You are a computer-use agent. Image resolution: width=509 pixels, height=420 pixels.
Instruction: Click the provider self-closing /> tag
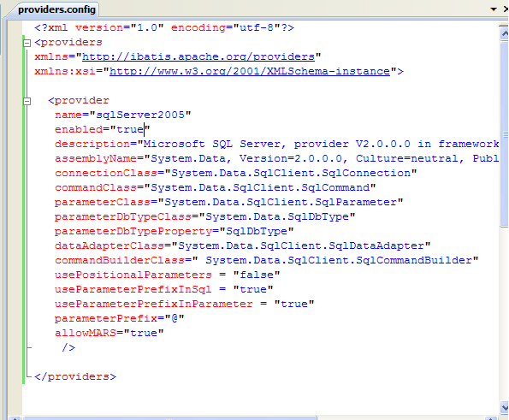coord(68,347)
